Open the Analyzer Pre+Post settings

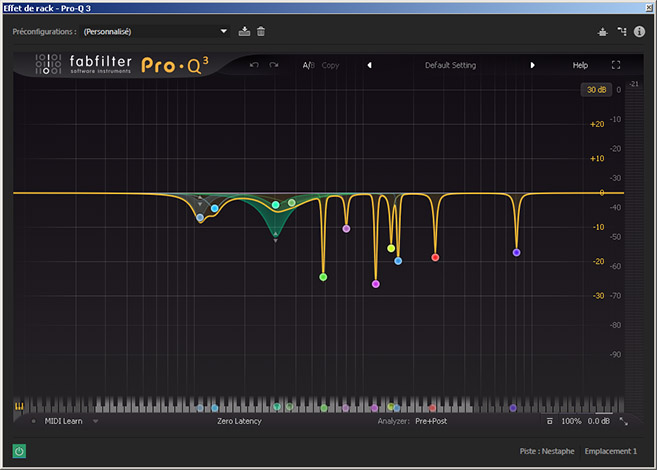click(431, 421)
